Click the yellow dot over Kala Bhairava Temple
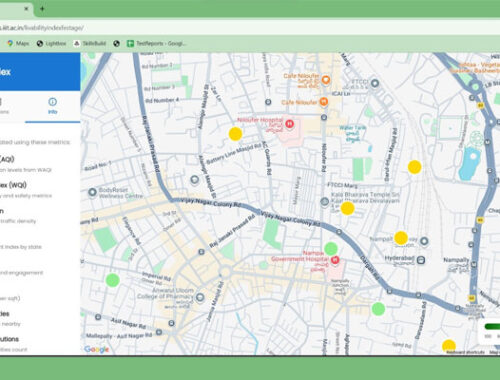The image size is (500, 380). pos(347,208)
